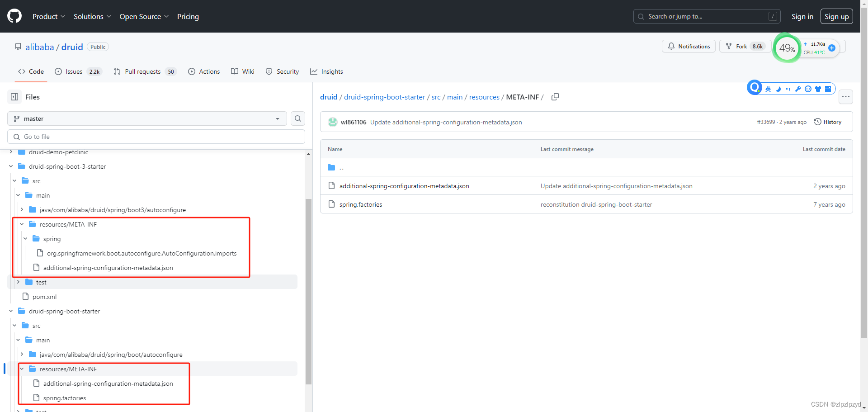Open the alibaba owner link

click(39, 47)
